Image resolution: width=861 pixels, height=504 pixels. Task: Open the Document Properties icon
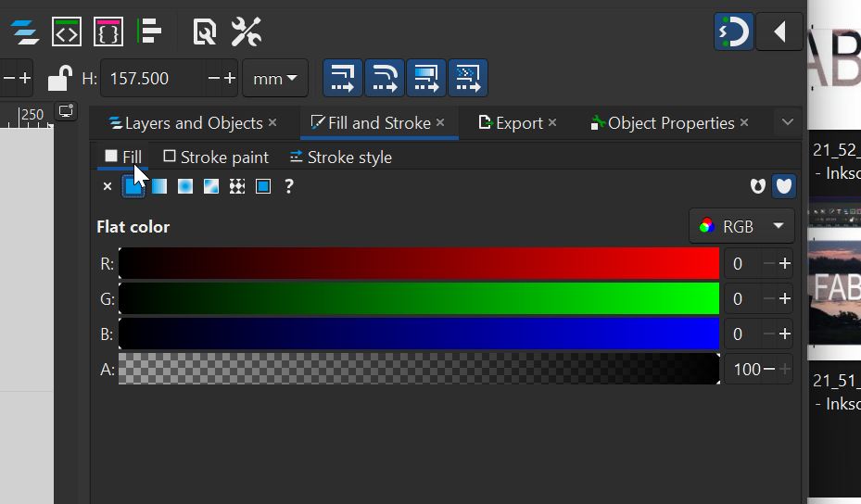pyautogui.click(x=204, y=31)
